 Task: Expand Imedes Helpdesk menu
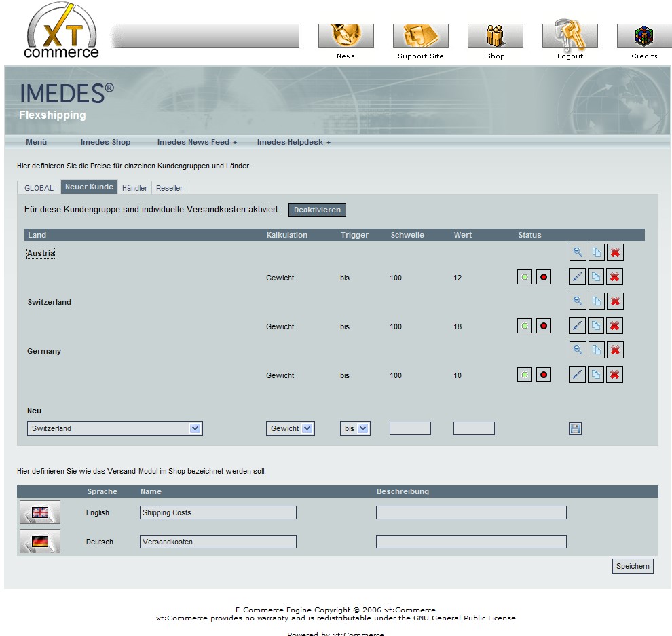[294, 142]
